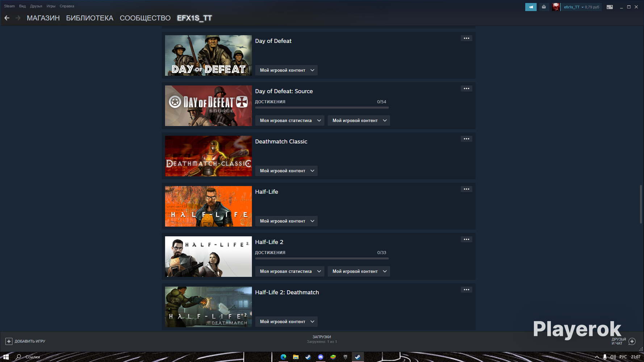
Task: Click the Day of Defeat: Source cover image
Action: click(x=208, y=106)
